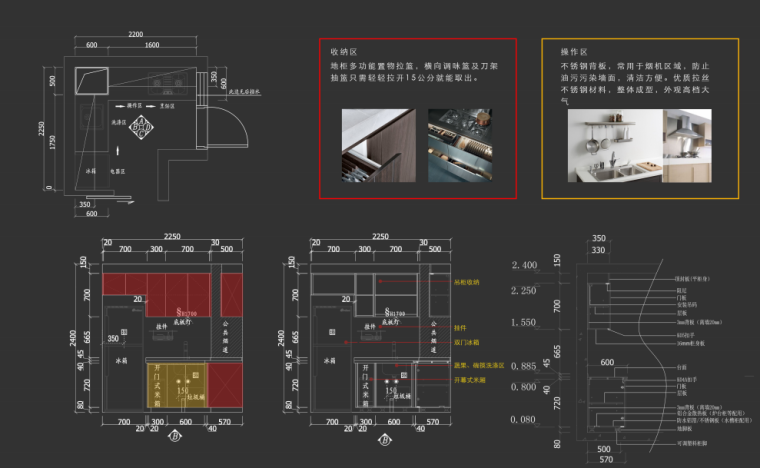Click the 收纳区 heading in red box
Screen dimensions: 760x468
(x=344, y=51)
